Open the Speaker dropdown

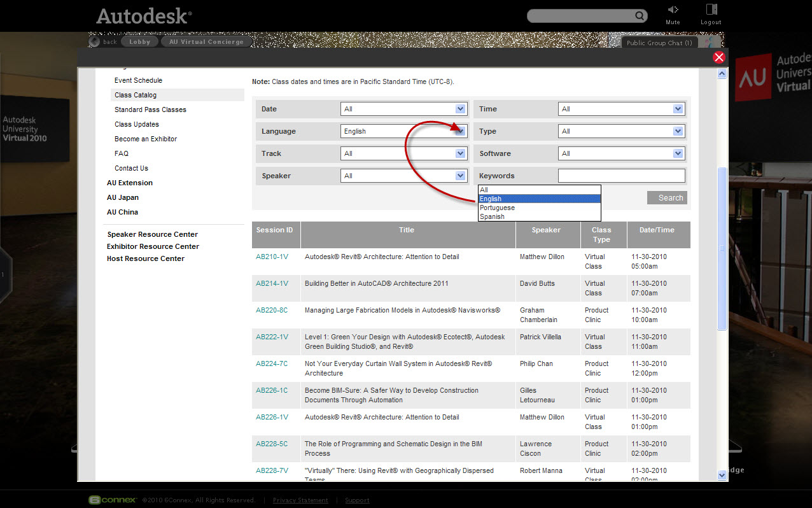(x=404, y=176)
